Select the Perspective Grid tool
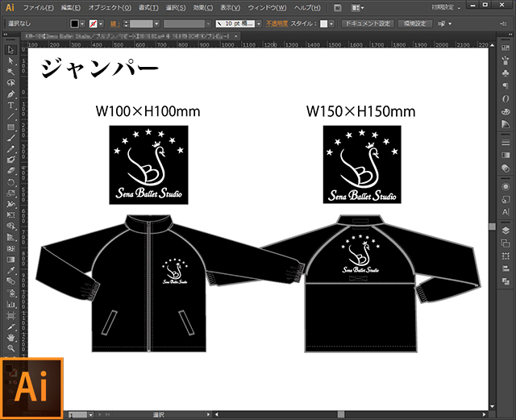 click(x=10, y=237)
